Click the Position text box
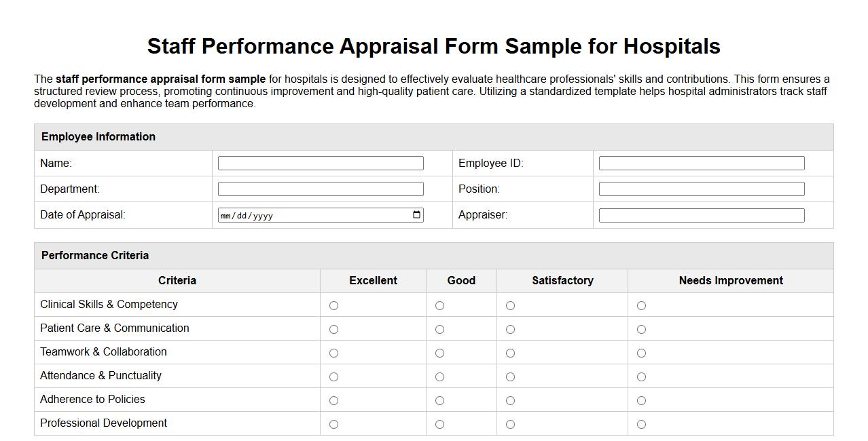Screen dimensions: 868x441 [700, 189]
